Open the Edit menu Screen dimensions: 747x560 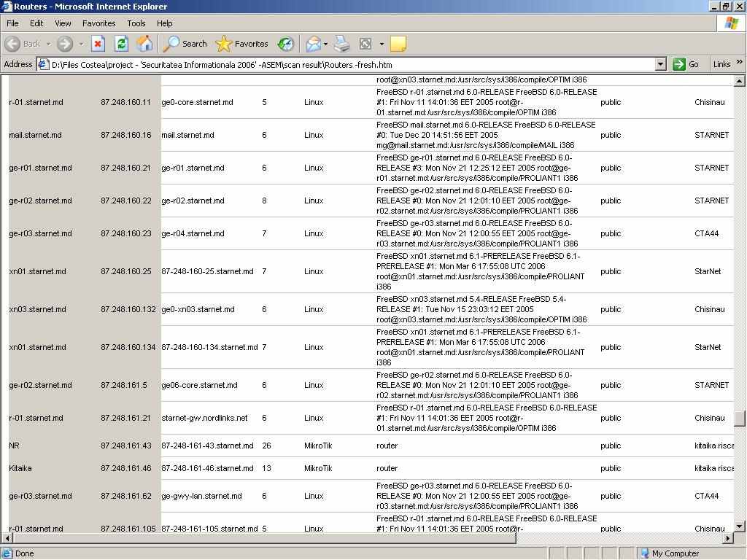[x=36, y=23]
